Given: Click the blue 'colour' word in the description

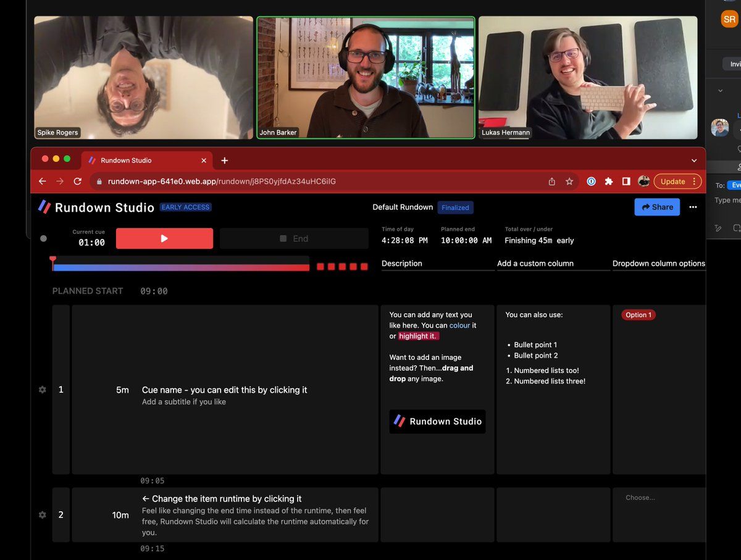Looking at the screenshot, I should (x=459, y=325).
